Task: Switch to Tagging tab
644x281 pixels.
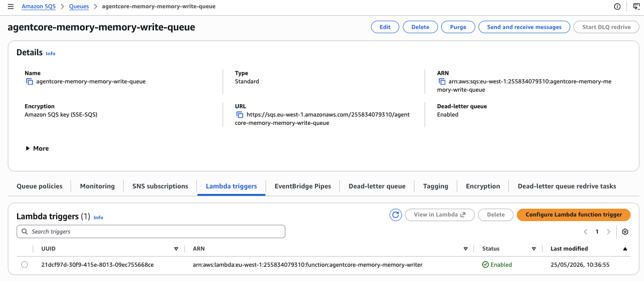Action: (x=436, y=186)
